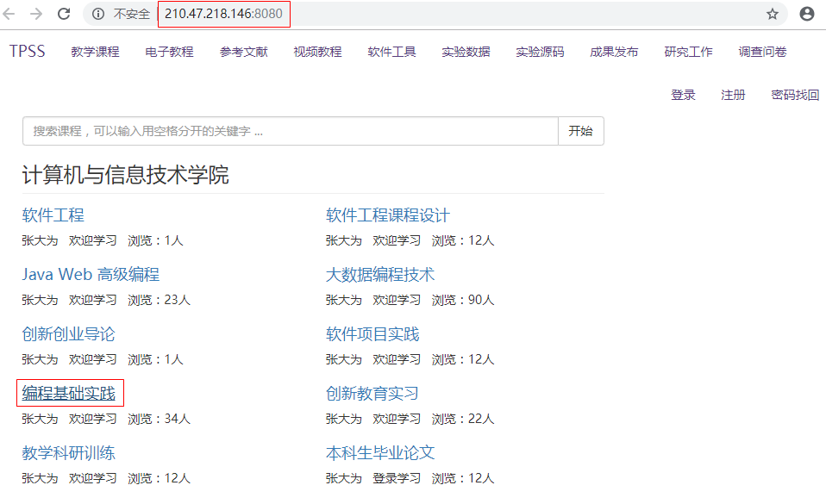Click 浏览：23人 under Java Web 高级编程

click(160, 300)
